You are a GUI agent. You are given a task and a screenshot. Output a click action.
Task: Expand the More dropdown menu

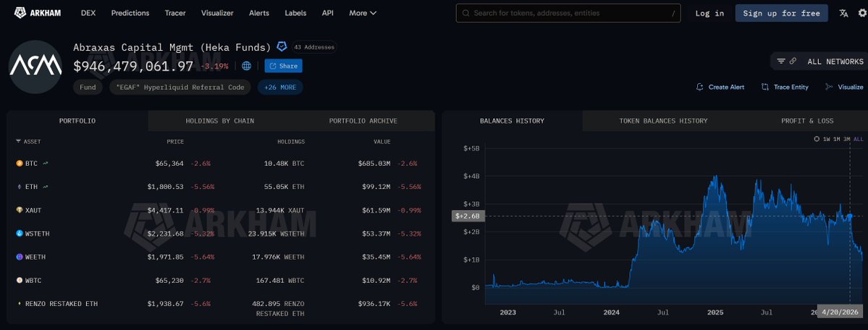(363, 13)
